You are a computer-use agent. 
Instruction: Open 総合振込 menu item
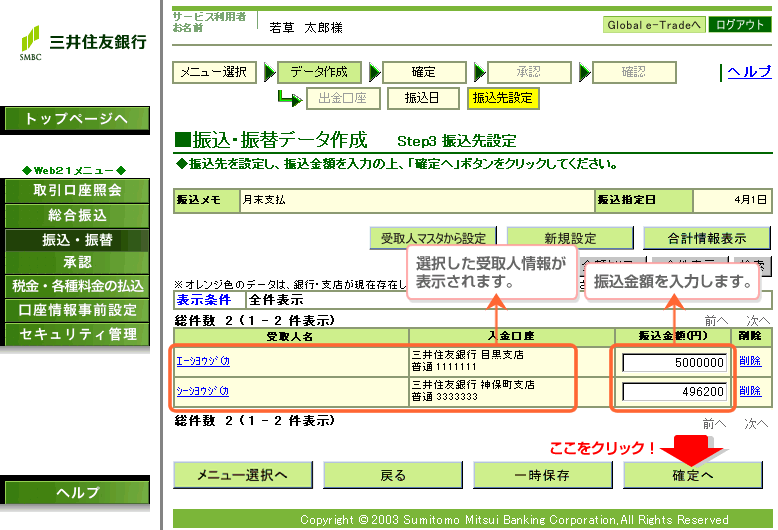tap(77, 215)
